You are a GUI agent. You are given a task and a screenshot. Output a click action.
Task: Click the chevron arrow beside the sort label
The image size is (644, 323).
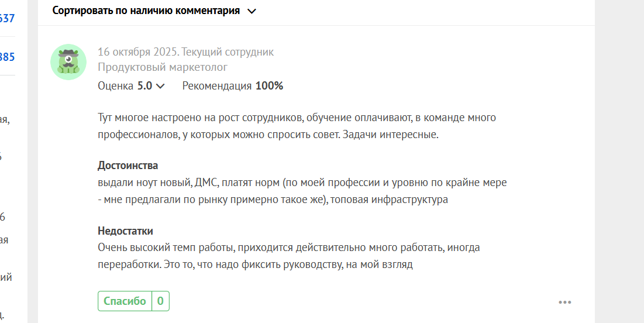[x=252, y=11]
